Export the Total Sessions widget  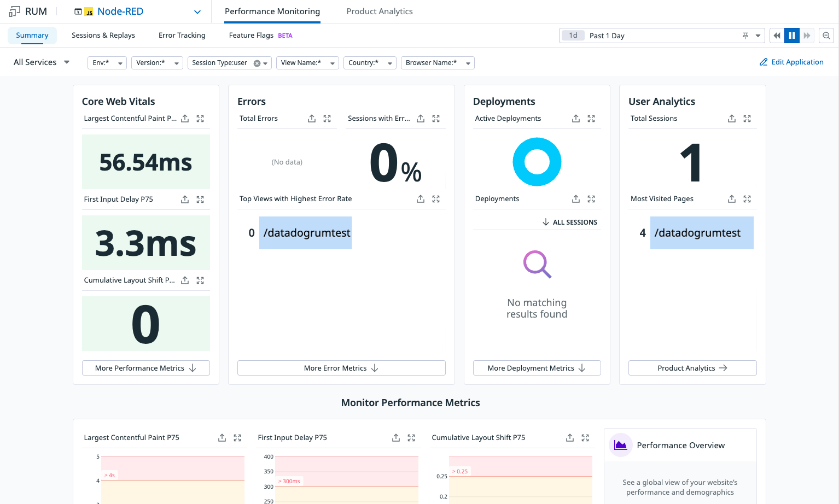(732, 119)
